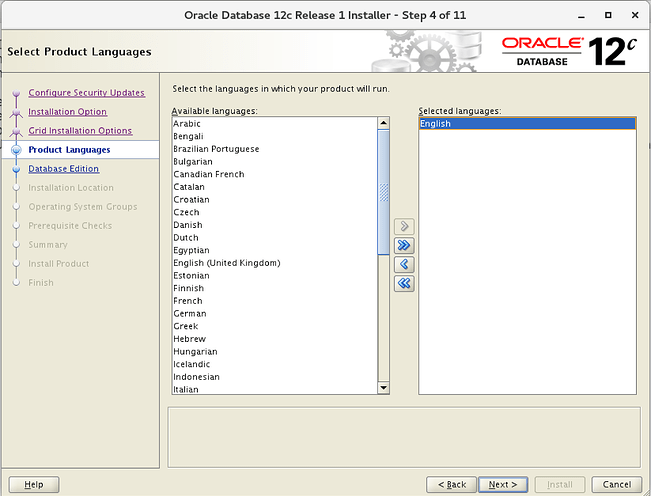The height and width of the screenshot is (496, 651).
Task: Select German language entry
Action: point(275,313)
